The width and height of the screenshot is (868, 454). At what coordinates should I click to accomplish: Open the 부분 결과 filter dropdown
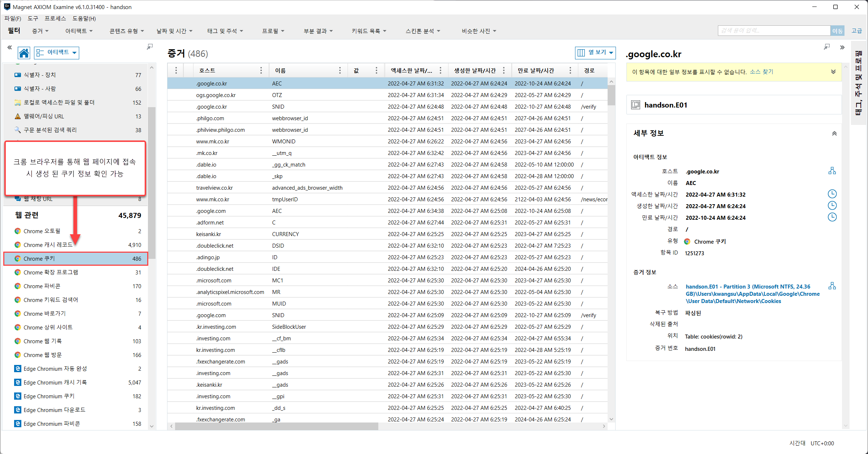pyautogui.click(x=318, y=31)
